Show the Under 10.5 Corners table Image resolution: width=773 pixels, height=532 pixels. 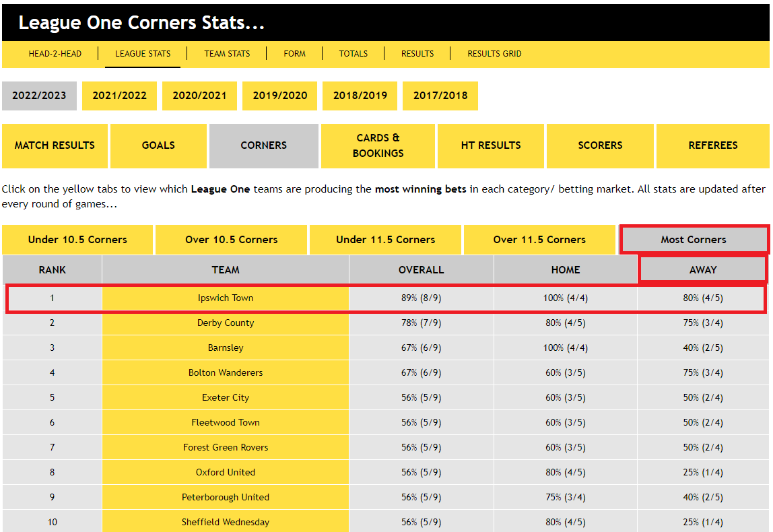77,240
